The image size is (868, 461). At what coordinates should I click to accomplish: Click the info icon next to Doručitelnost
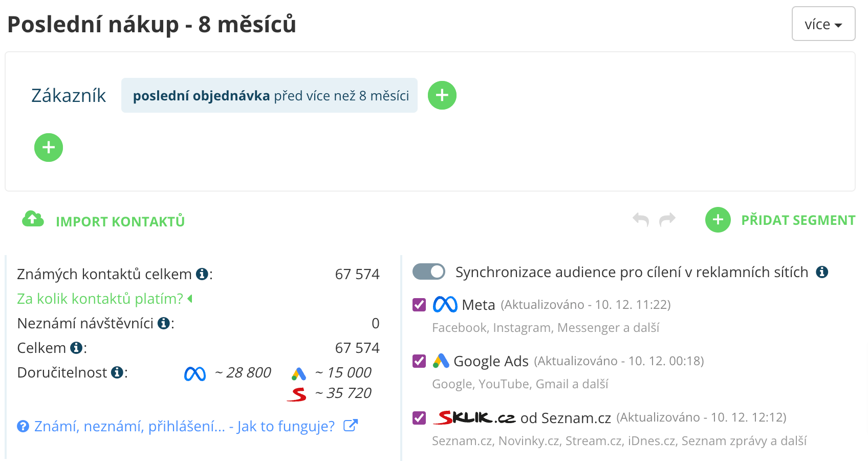click(x=118, y=373)
